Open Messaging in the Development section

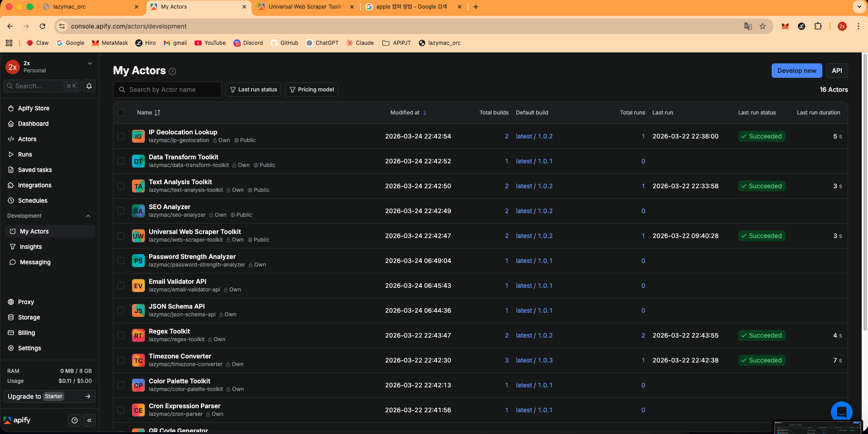coord(35,262)
